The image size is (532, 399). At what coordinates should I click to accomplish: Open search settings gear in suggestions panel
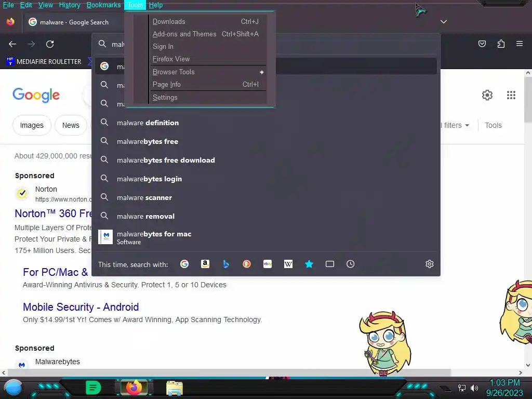pyautogui.click(x=430, y=264)
